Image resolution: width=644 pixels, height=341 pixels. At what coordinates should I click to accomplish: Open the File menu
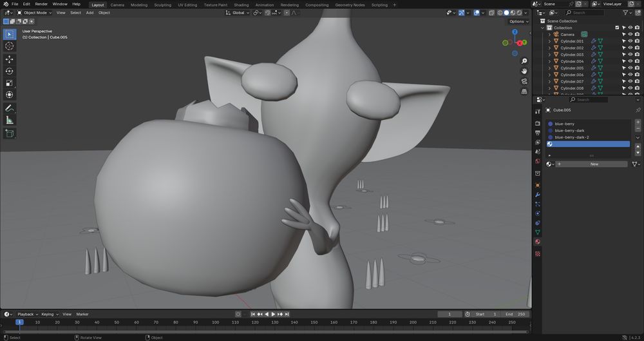point(15,4)
